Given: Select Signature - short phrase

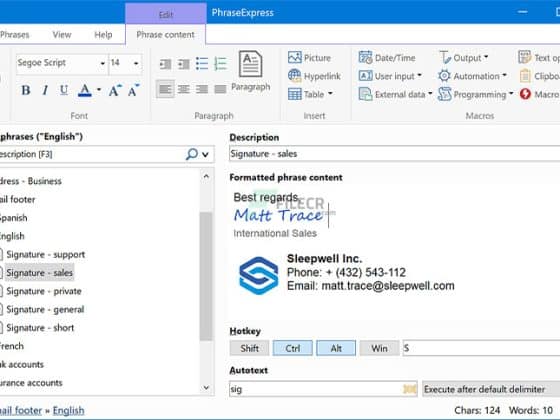Looking at the screenshot, I should point(40,328).
